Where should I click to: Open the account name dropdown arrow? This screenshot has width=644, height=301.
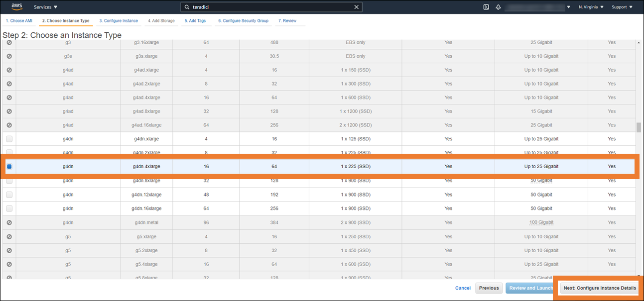[568, 7]
